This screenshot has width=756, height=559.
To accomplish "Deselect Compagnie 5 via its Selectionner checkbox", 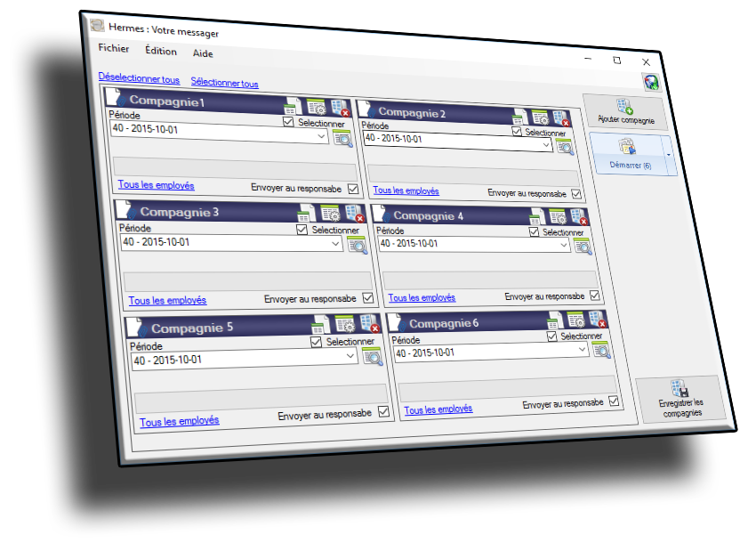I will 317,342.
